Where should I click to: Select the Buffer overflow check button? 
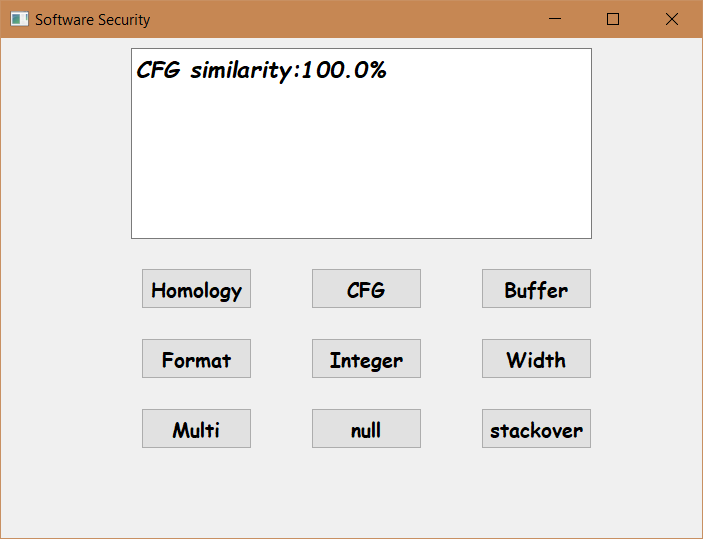tap(536, 289)
